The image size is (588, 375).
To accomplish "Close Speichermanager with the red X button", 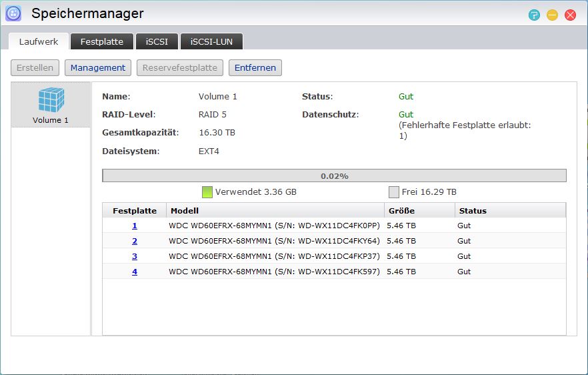I will click(571, 15).
